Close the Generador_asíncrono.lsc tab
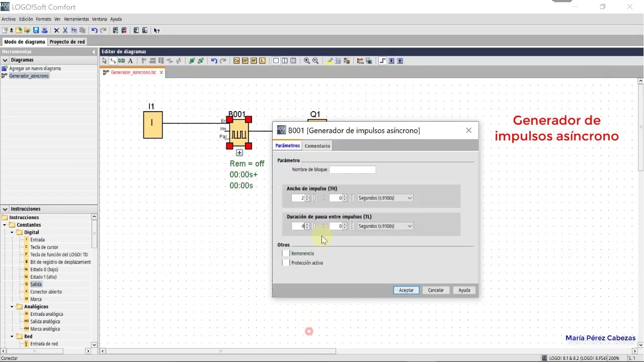644x362 pixels. (x=161, y=72)
